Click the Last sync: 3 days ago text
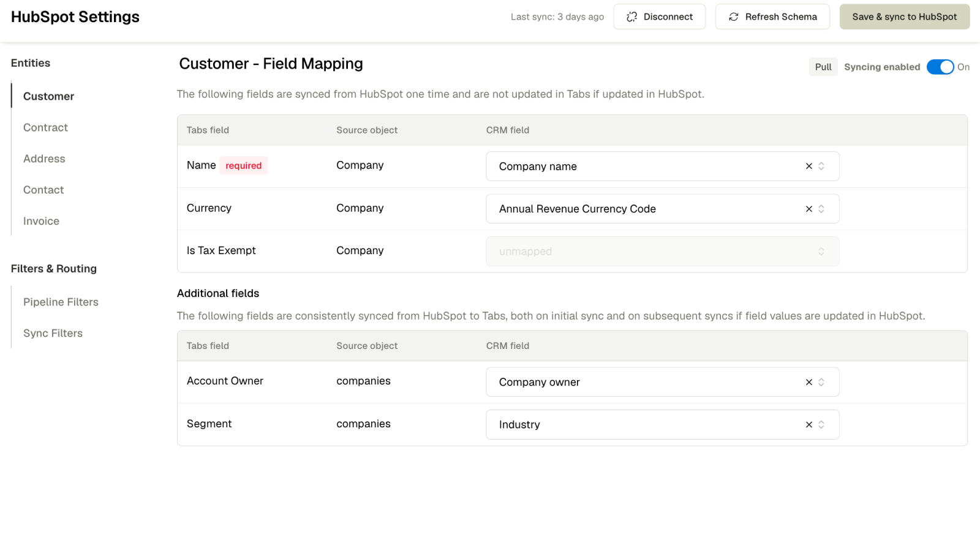 557,17
